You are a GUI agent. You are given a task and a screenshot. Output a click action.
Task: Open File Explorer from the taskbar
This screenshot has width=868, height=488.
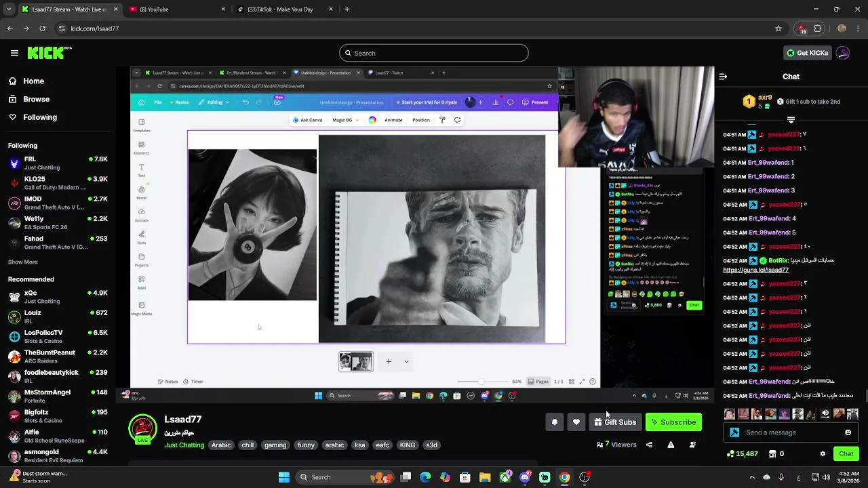pos(485,477)
